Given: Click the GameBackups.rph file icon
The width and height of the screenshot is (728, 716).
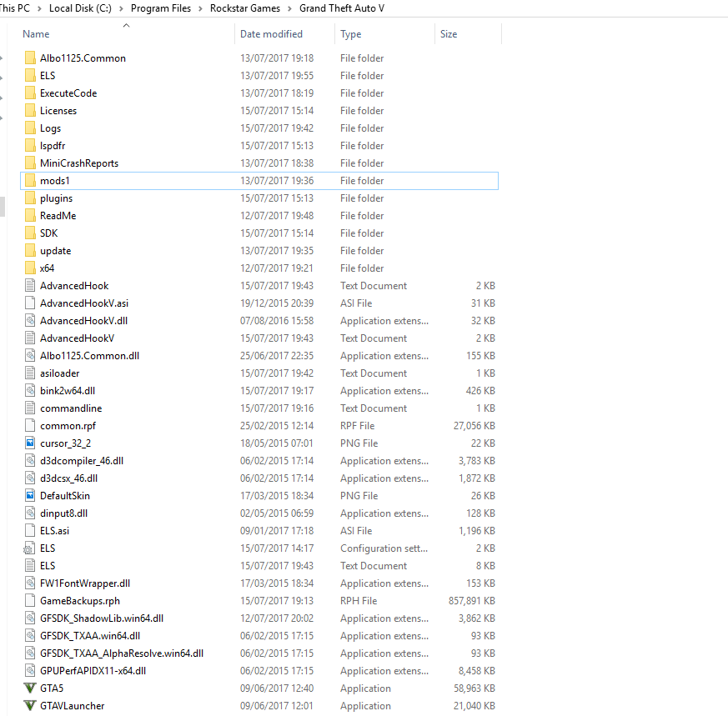Looking at the screenshot, I should tap(30, 601).
